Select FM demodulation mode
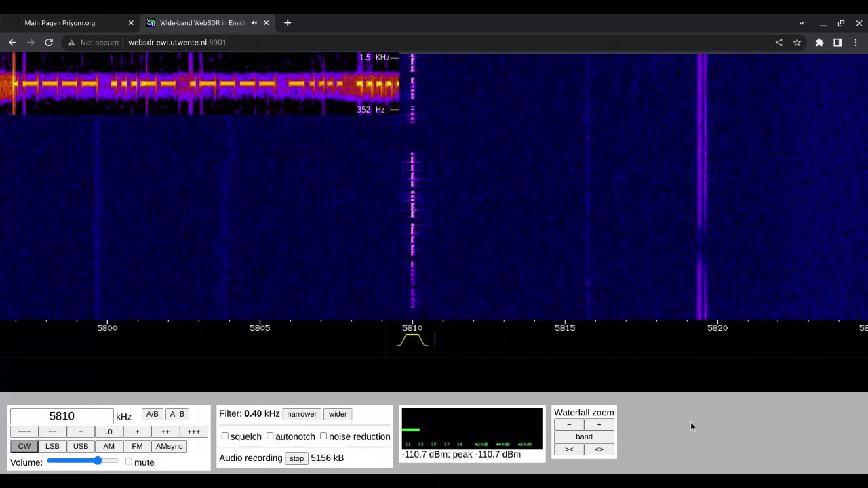Screen dimensions: 868x488 point(137,446)
